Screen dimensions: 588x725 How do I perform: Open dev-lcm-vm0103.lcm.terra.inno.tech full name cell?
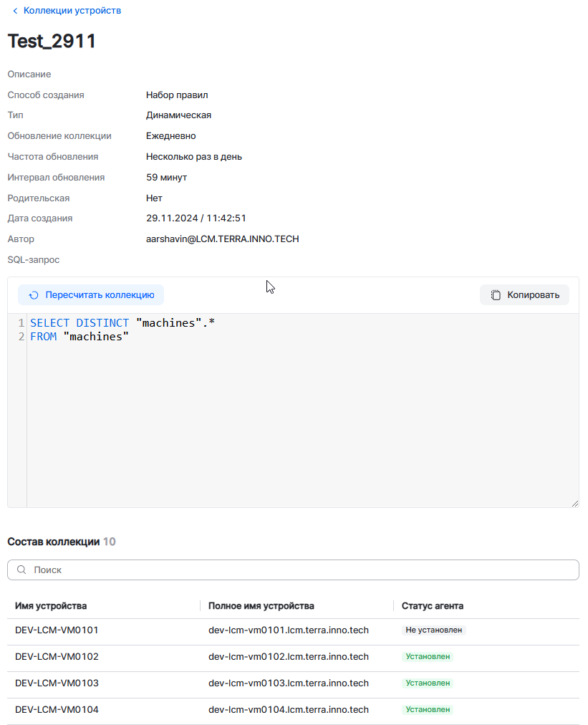(x=288, y=683)
